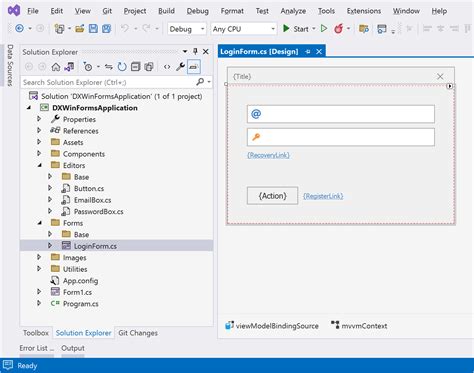Click the Save icon in toolbar
This screenshot has width=474, height=373.
coord(93,29)
